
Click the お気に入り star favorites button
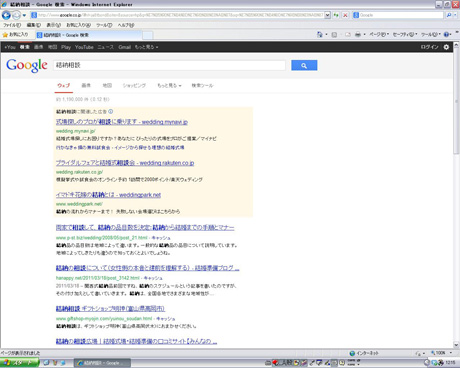tap(15, 35)
